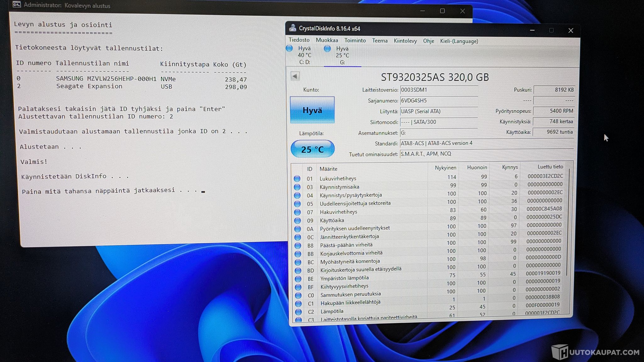This screenshot has width=644, height=362.
Task: Click the CrystalDiskInfo title bar app icon
Action: [293, 28]
